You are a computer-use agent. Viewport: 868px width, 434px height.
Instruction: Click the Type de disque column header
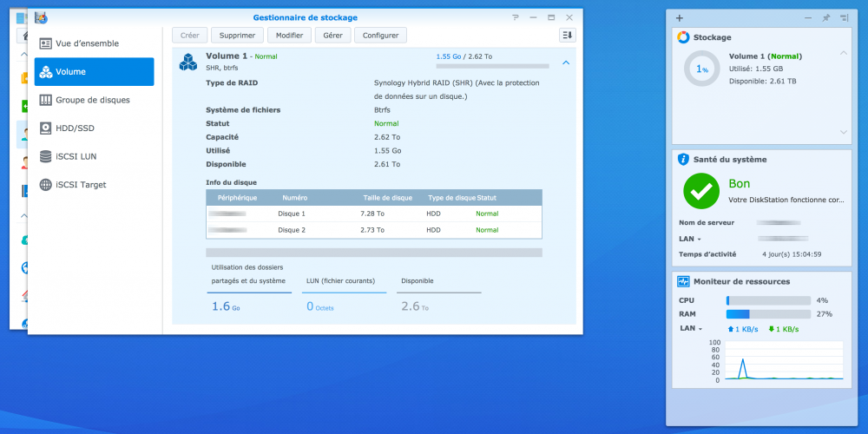(x=451, y=198)
